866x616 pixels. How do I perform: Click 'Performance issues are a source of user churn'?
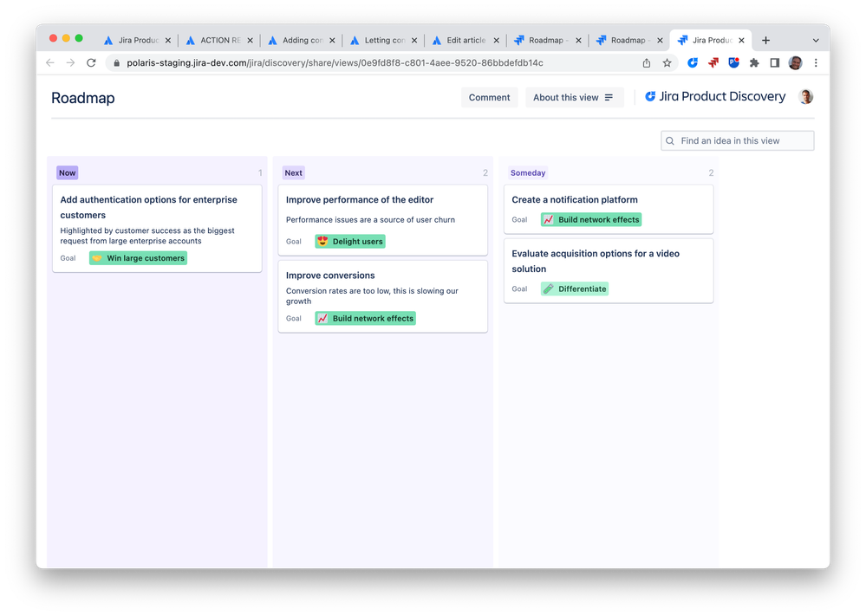[371, 220]
